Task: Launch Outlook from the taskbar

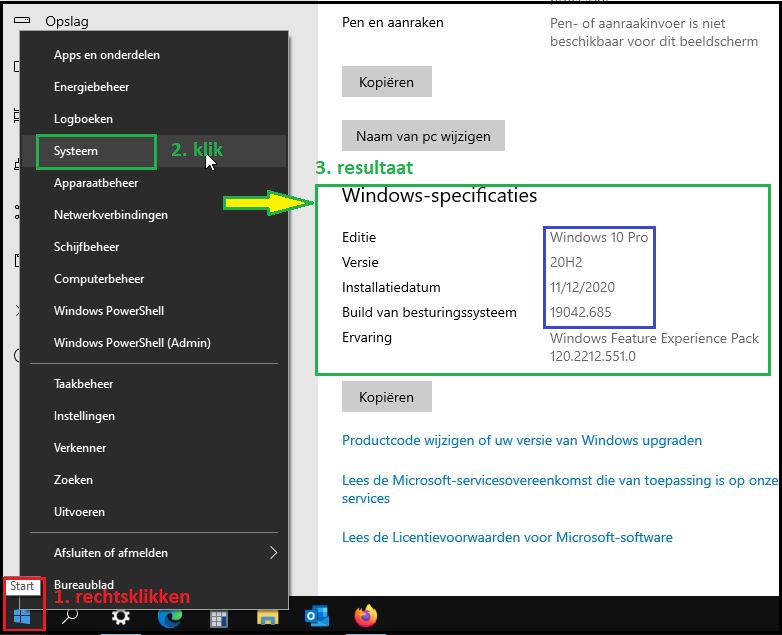Action: click(x=317, y=617)
